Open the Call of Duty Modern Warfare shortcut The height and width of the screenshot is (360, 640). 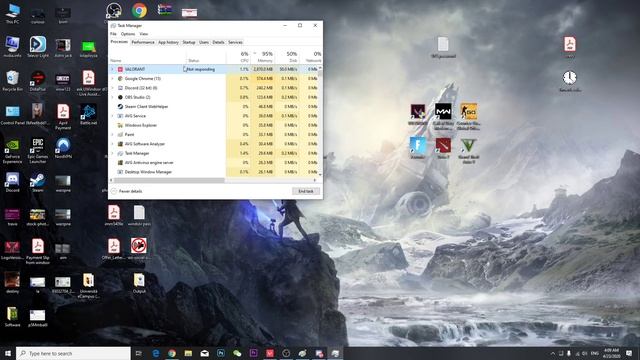point(443,117)
